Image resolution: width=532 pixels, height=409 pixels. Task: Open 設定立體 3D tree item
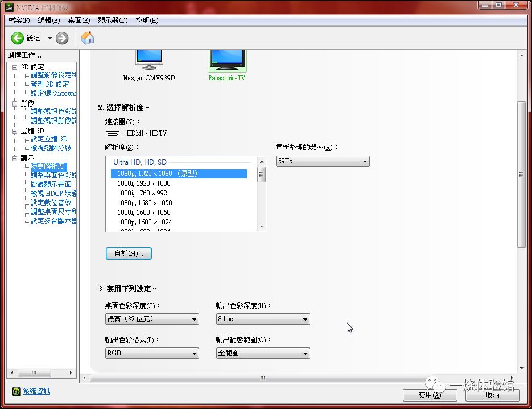[49, 139]
